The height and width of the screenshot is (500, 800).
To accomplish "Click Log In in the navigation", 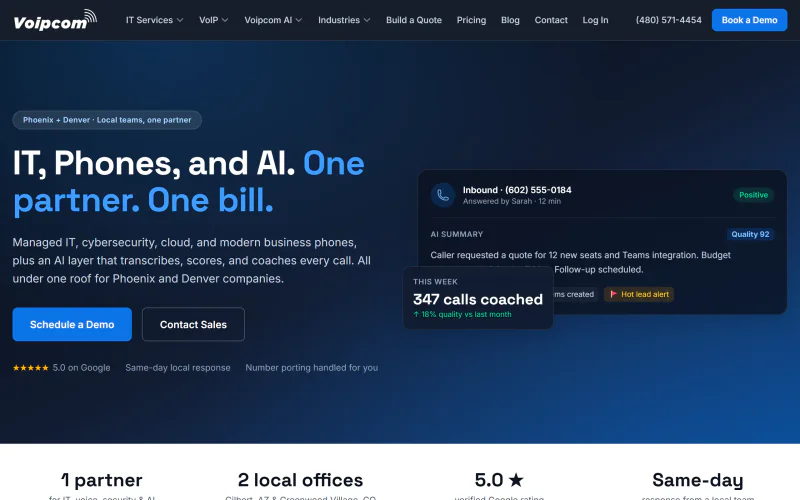I will click(595, 20).
